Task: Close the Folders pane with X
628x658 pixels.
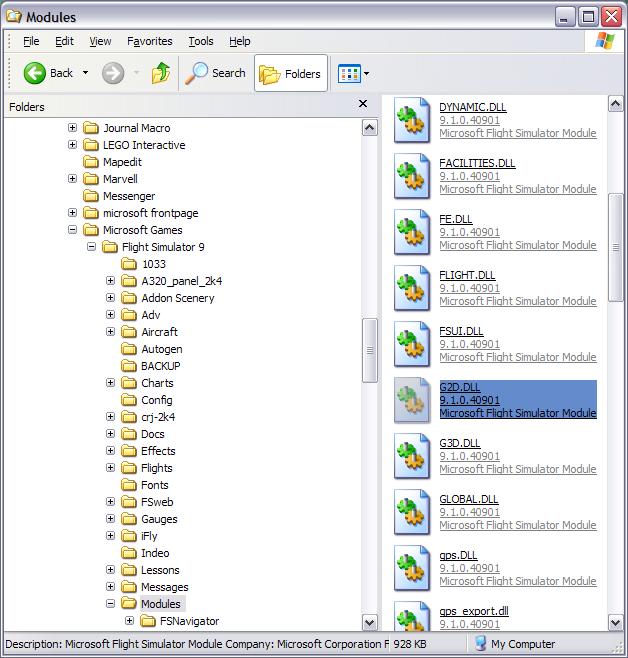Action: (x=363, y=104)
